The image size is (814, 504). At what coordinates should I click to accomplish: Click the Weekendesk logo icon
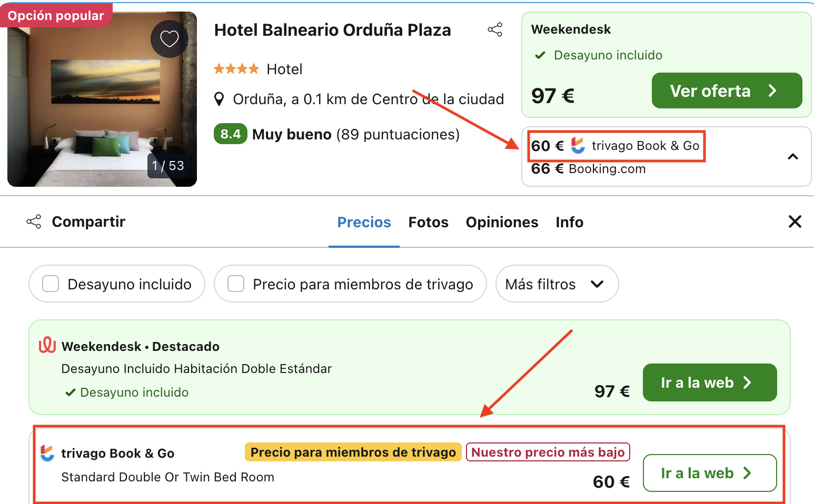[47, 345]
